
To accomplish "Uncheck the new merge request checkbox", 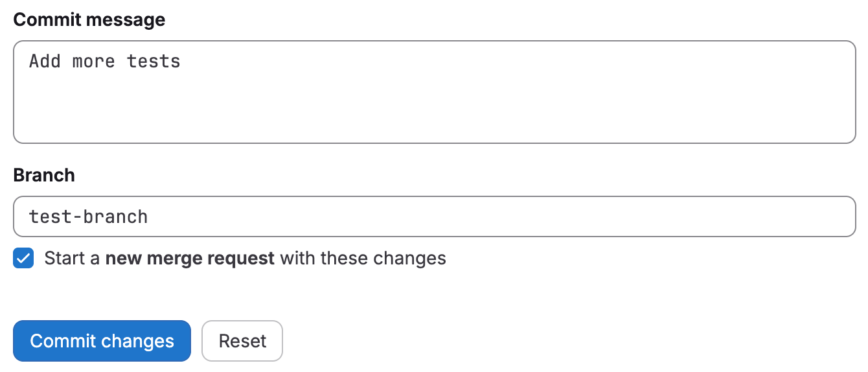I will 23,259.
